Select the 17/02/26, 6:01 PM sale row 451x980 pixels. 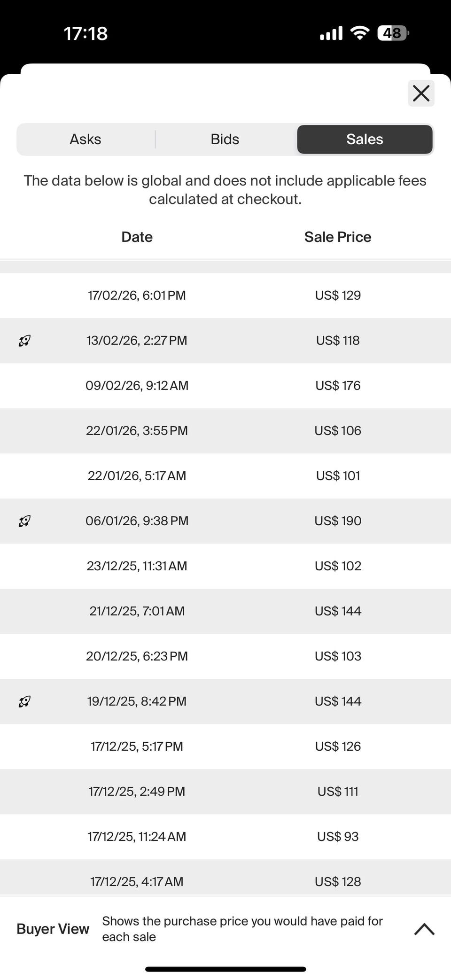137,296
